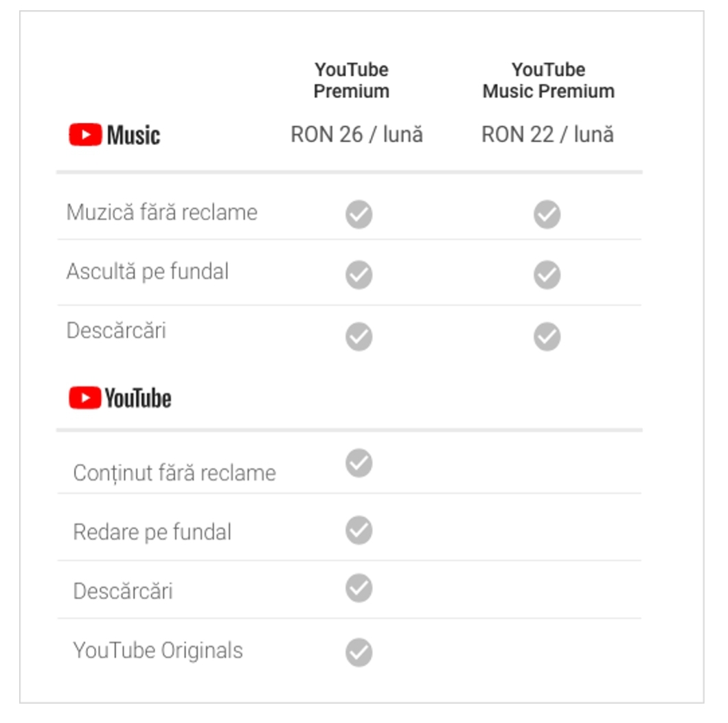The width and height of the screenshot is (728, 723).
Task: Click checkmark beside YouTube Originals
Action: [x=359, y=652]
